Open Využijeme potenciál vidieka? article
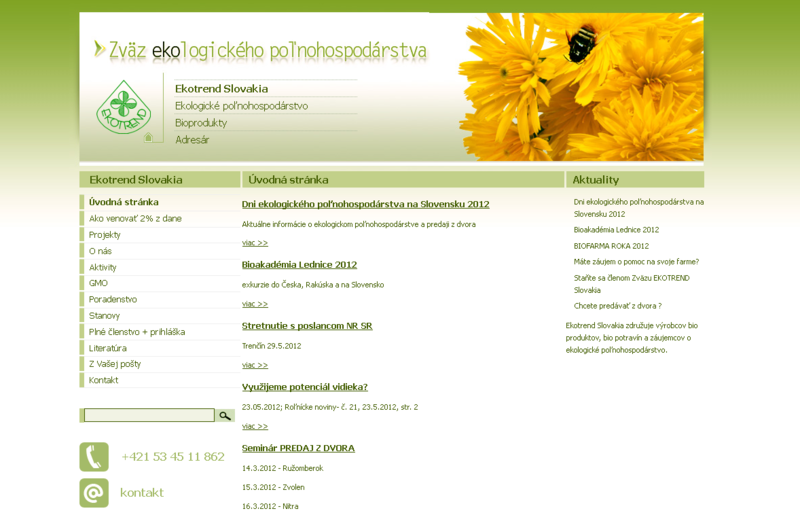Screen dimensions: 800x513 [x=305, y=387]
